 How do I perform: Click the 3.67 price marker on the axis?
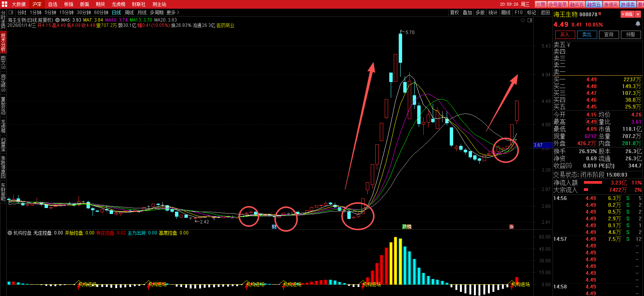[543, 145]
